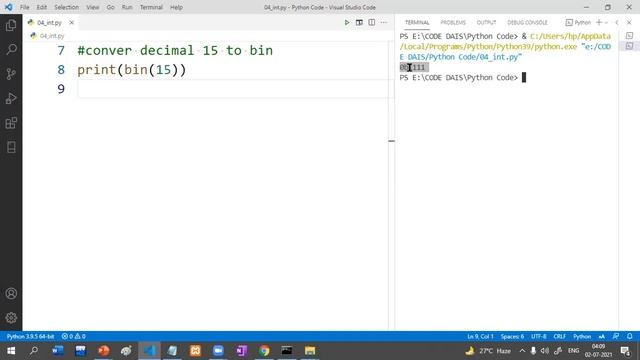Switch to the TERMINAL panel tab
Image resolution: width=640 pixels, height=360 pixels.
[x=417, y=22]
